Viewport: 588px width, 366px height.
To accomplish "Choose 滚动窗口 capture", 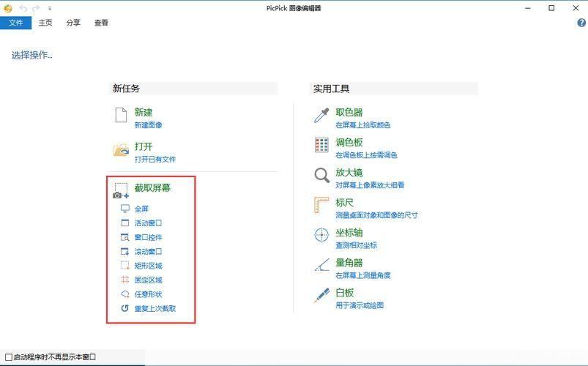I will point(148,252).
